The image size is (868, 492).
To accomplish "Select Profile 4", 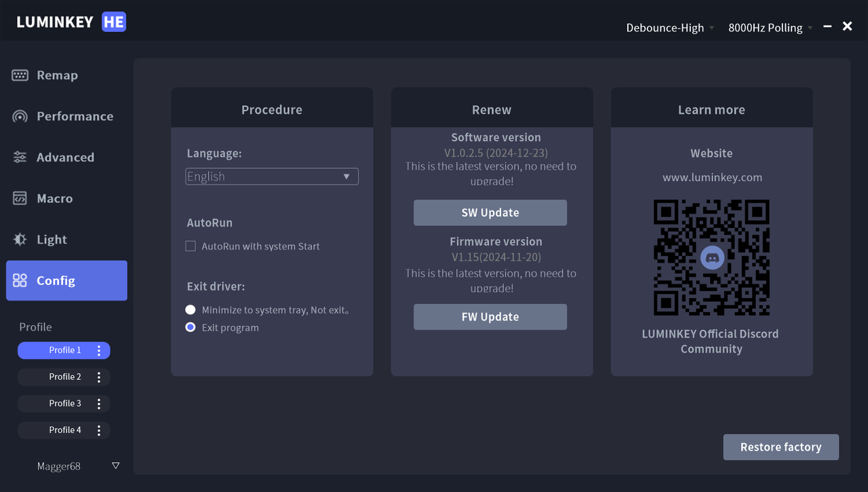I will 64,430.
